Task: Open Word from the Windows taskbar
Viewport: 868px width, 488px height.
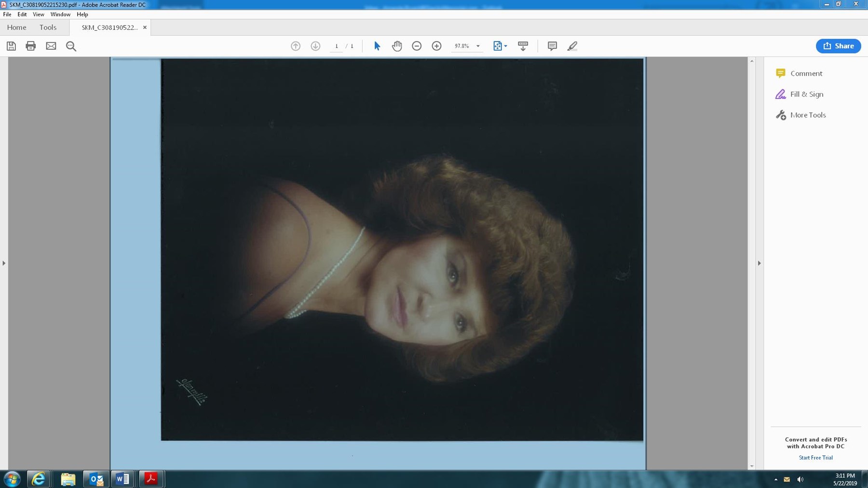Action: tap(122, 479)
